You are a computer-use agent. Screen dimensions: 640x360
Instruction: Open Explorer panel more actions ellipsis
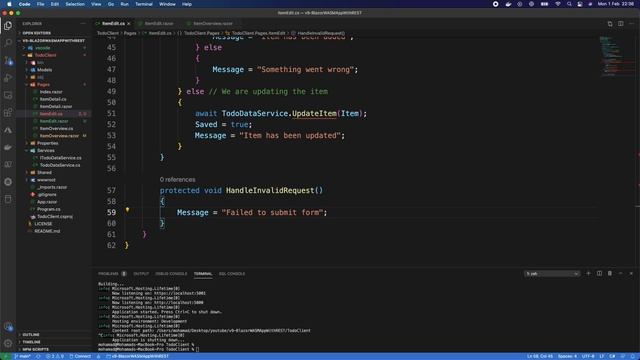click(83, 24)
